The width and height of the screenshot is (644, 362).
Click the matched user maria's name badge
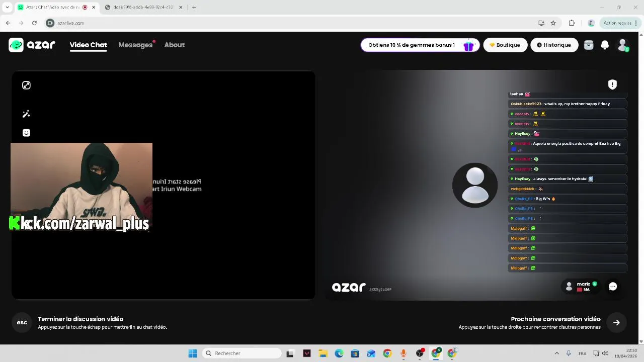coord(581,286)
